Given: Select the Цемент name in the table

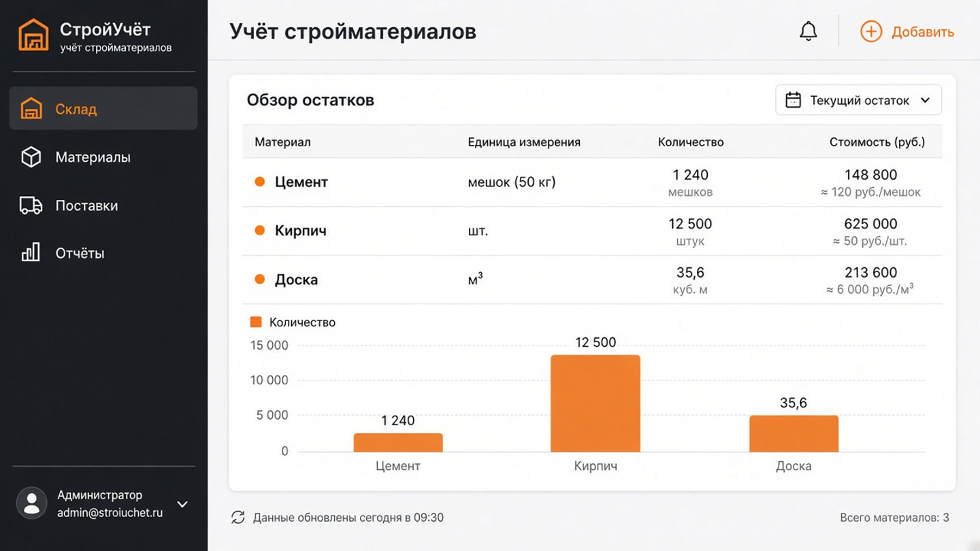Looking at the screenshot, I should tap(301, 182).
